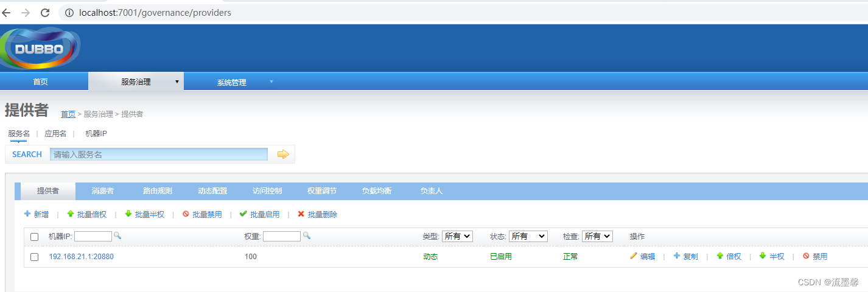The image size is (868, 292).
Task: Click the row's 半权 link
Action: pyautogui.click(x=777, y=257)
